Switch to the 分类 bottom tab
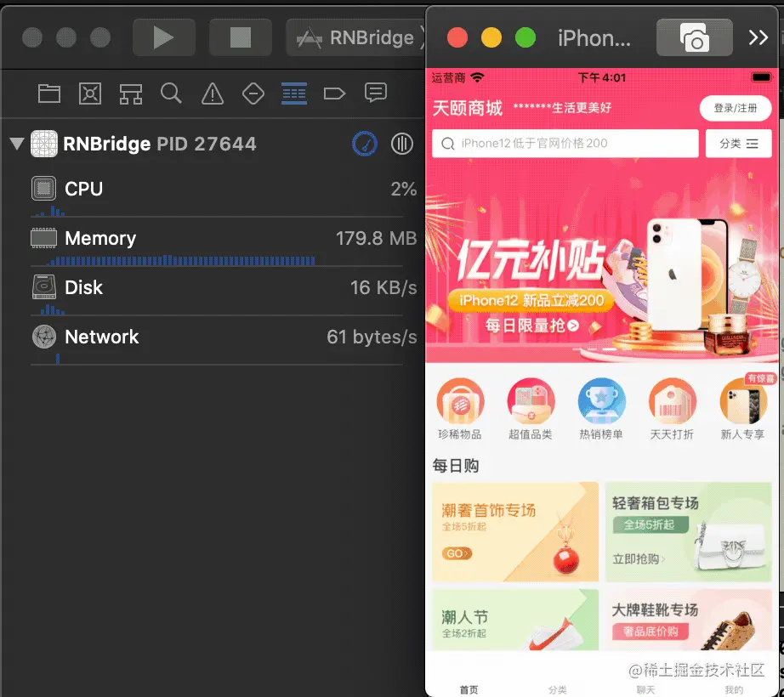The height and width of the screenshot is (697, 784). (558, 689)
